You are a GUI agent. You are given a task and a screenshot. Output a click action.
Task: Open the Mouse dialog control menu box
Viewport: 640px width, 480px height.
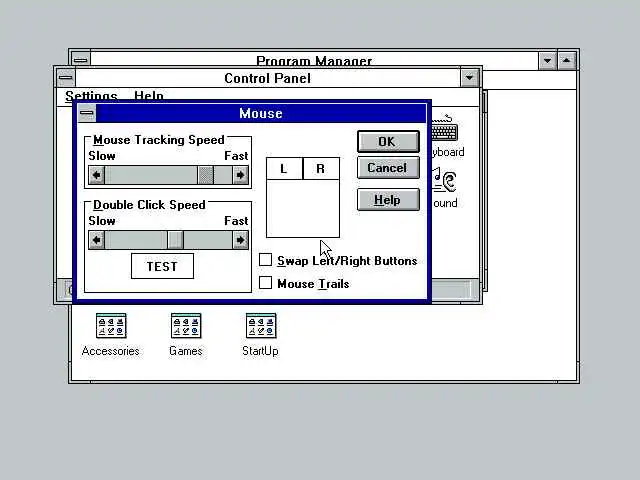tap(87, 113)
